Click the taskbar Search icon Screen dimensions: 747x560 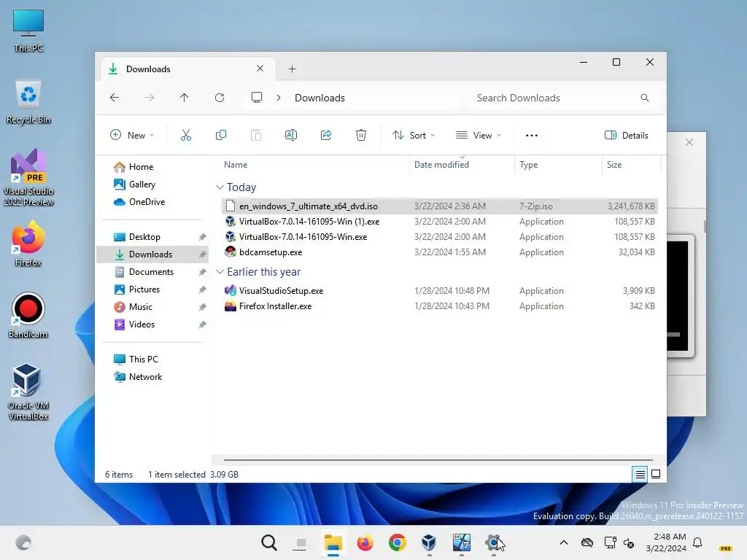pyautogui.click(x=269, y=542)
